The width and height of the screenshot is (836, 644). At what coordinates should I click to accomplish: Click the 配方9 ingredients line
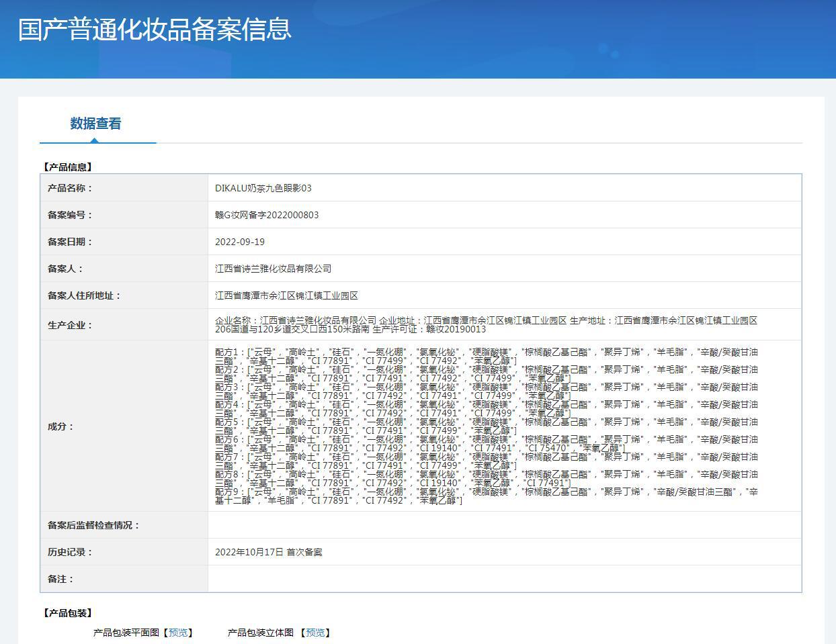tap(486, 496)
